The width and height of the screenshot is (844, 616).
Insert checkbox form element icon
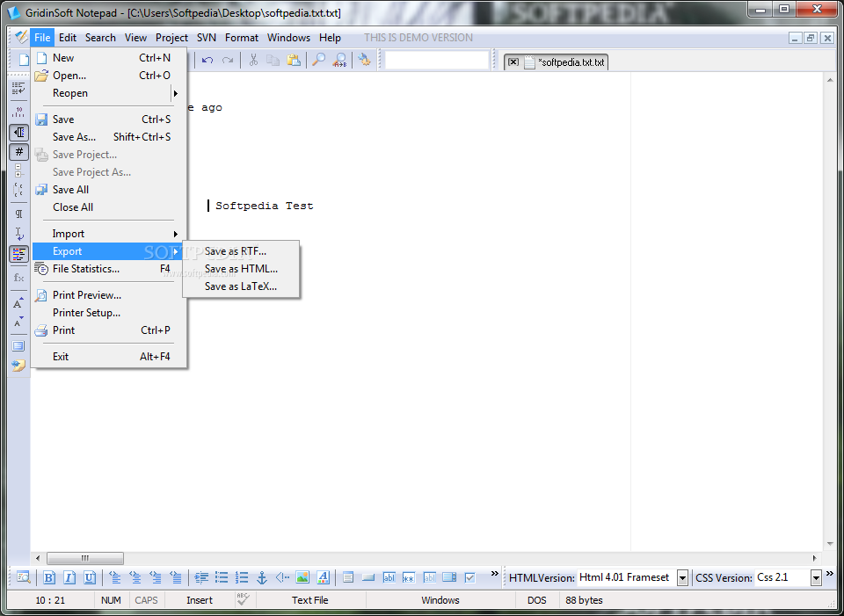(469, 578)
